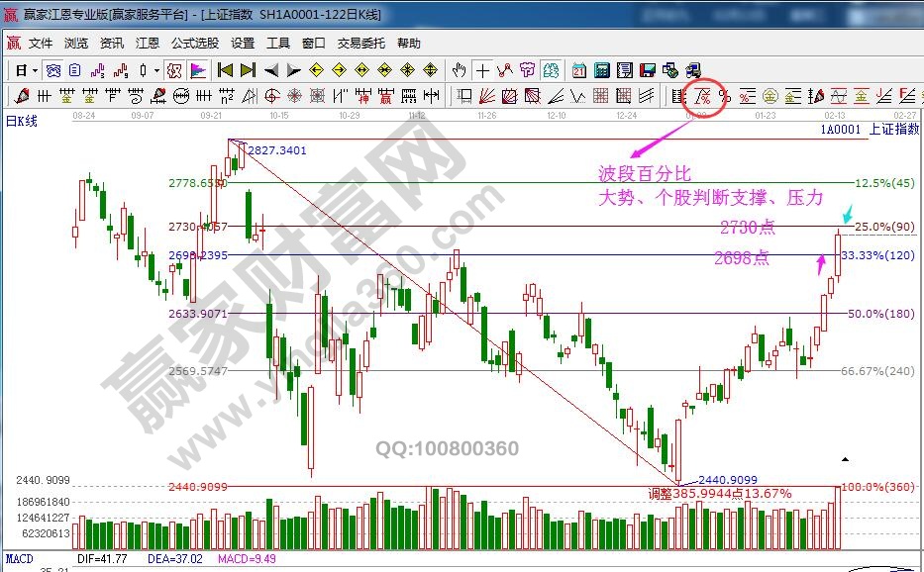Toggle the hand pan tool

[459, 70]
